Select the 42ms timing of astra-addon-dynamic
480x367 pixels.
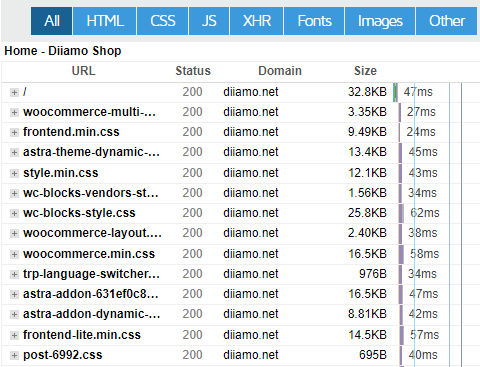(x=423, y=314)
